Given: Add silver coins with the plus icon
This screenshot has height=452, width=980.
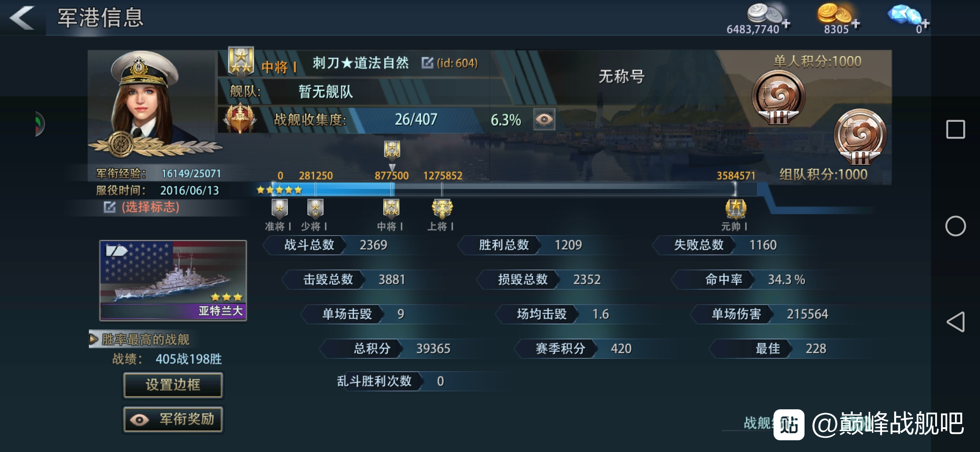Looking at the screenshot, I should (x=786, y=24).
